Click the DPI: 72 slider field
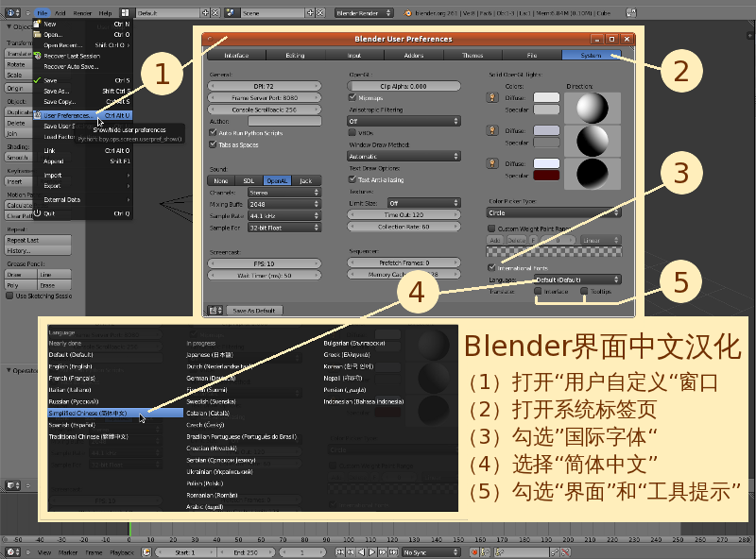Image resolution: width=756 pixels, height=559 pixels. point(265,86)
